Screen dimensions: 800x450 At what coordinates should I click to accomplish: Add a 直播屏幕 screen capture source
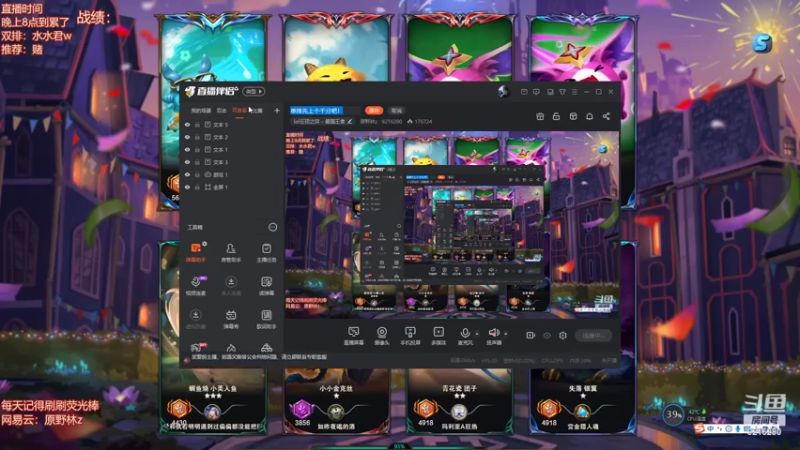pos(353,336)
